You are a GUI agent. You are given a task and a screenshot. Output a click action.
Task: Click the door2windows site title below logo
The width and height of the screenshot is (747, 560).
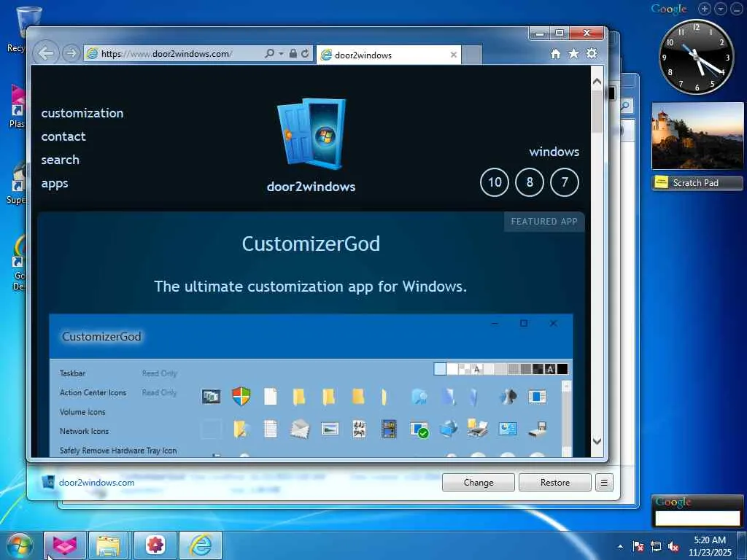[x=311, y=186]
